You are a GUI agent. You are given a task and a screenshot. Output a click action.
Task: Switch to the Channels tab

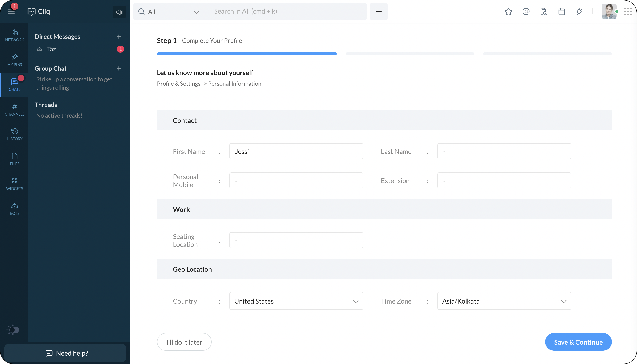[x=14, y=110]
